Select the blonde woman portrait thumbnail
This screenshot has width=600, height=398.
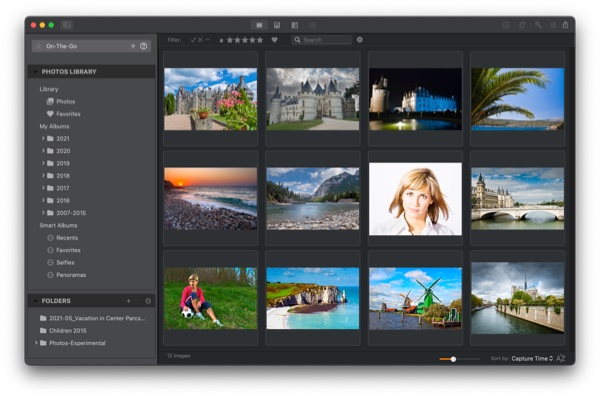pyautogui.click(x=415, y=199)
